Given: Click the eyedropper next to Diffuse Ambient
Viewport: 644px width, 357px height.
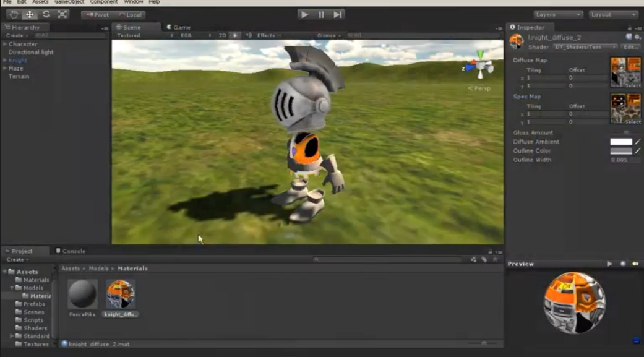Looking at the screenshot, I should 638,142.
